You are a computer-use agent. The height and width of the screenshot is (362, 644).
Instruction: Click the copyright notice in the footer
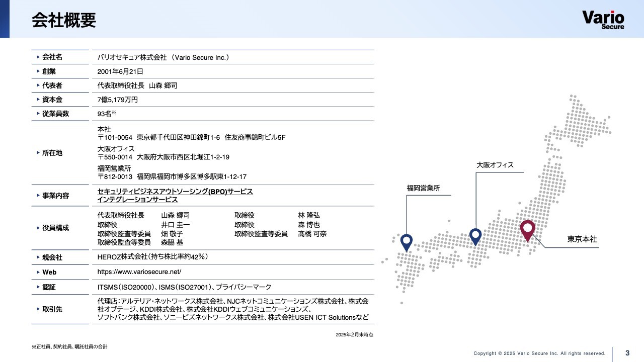coord(539,353)
